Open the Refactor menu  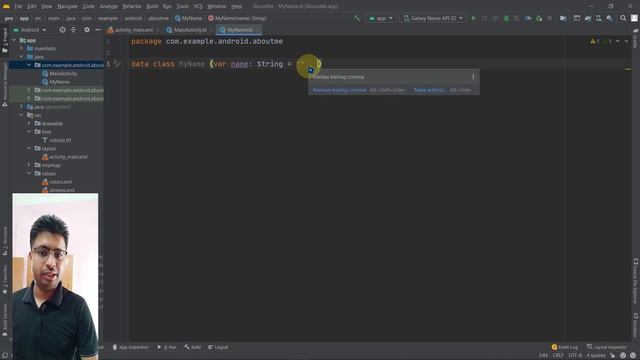pyautogui.click(x=132, y=6)
